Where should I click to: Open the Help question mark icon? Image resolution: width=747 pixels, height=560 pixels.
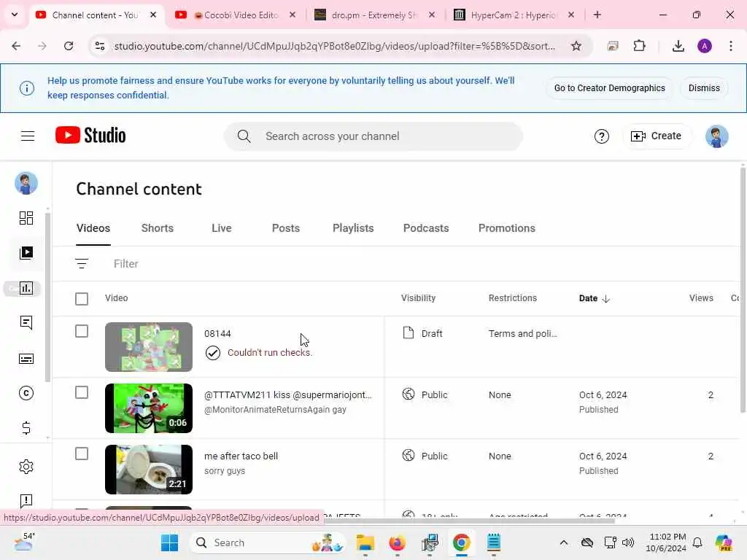coord(602,136)
